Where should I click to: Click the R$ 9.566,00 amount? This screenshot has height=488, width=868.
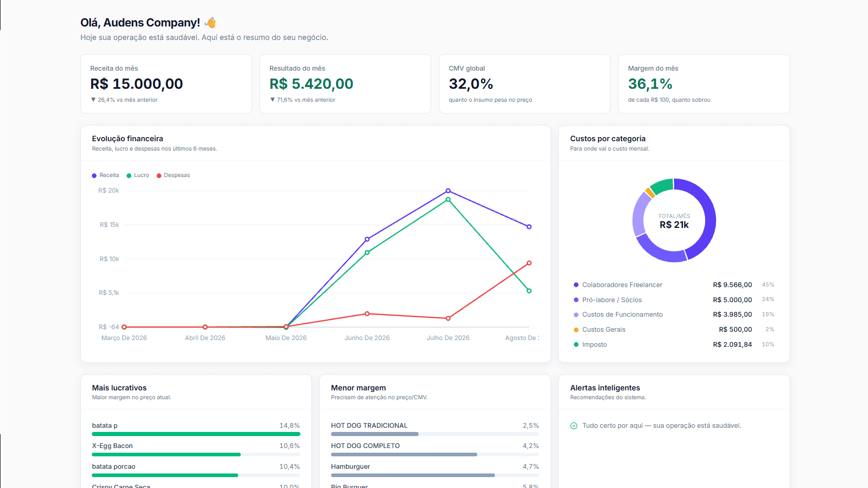pyautogui.click(x=732, y=285)
